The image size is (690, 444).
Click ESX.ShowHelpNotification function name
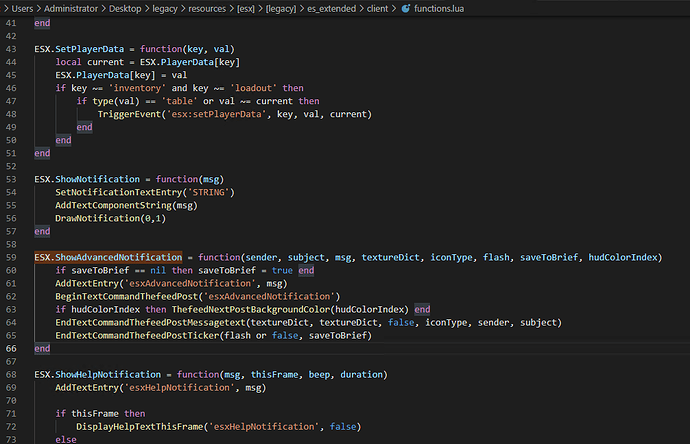(x=98, y=374)
